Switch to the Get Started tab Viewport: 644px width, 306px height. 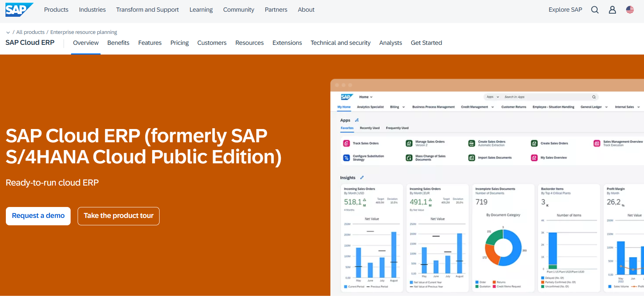(x=426, y=43)
